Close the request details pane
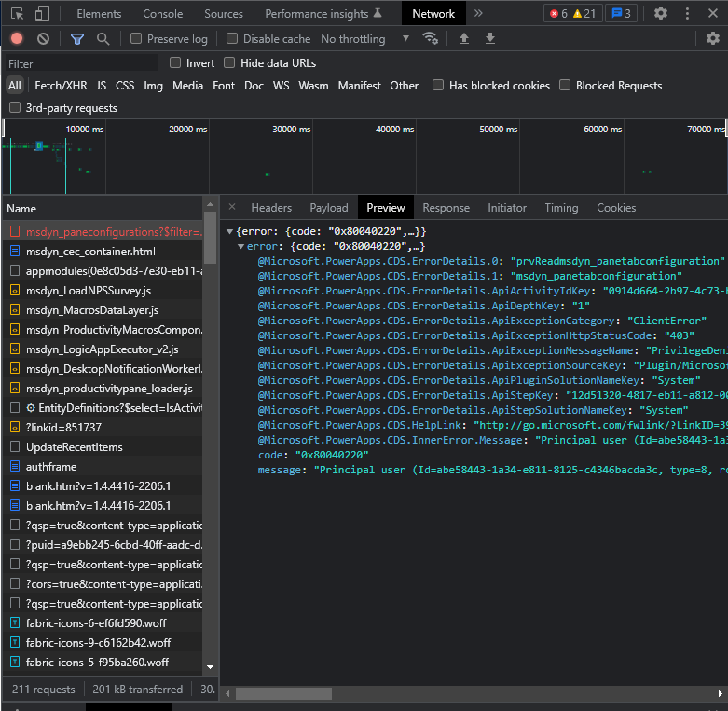 [x=232, y=207]
